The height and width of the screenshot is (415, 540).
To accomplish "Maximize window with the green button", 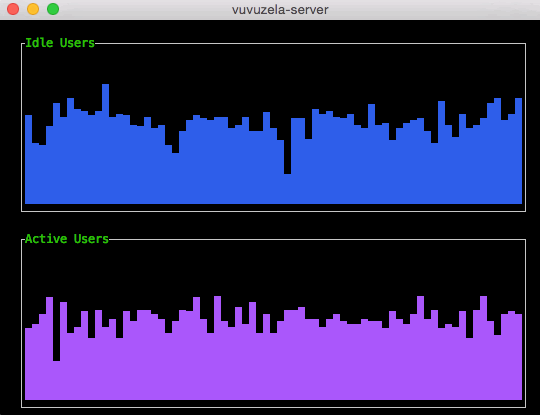I will pyautogui.click(x=53, y=9).
